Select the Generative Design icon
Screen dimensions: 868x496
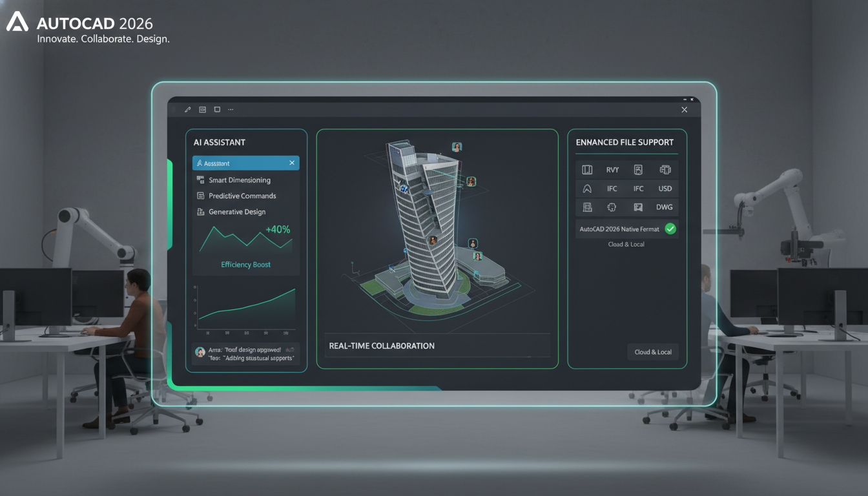200,212
